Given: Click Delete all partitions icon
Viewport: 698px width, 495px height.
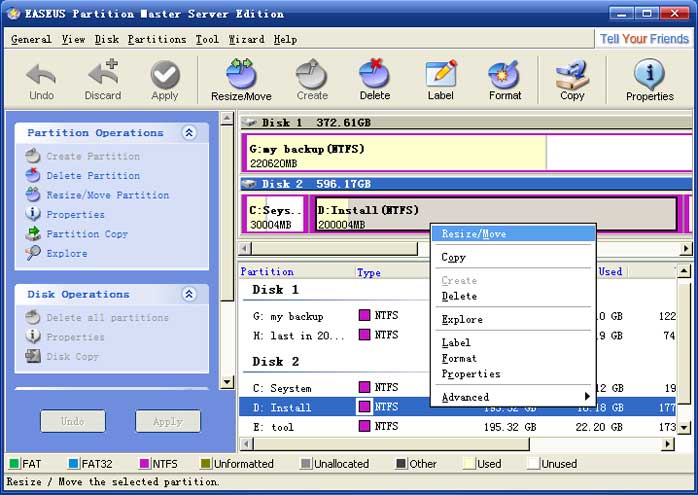Looking at the screenshot, I should [x=33, y=317].
